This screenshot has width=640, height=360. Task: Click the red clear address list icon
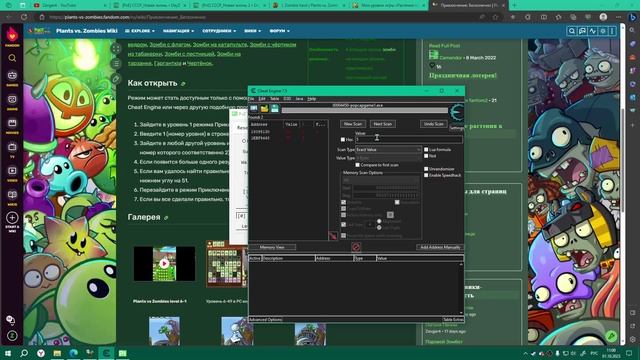click(356, 247)
